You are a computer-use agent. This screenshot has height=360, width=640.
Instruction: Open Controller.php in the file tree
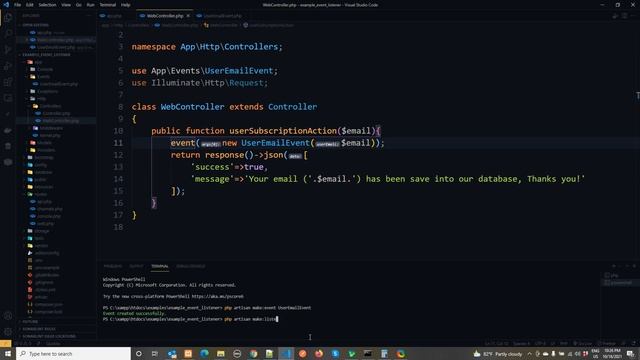(x=56, y=113)
